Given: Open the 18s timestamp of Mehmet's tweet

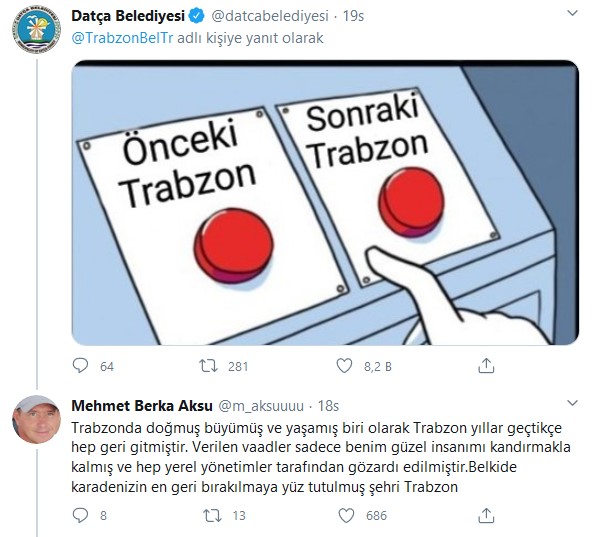Looking at the screenshot, I should [x=328, y=406].
